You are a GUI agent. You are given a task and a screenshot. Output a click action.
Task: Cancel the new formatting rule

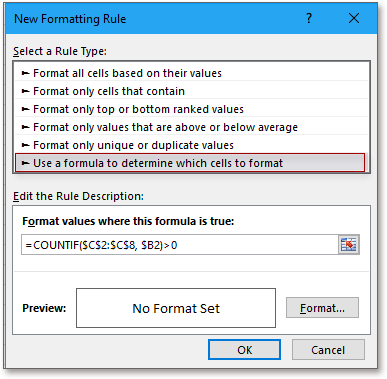pyautogui.click(x=328, y=350)
